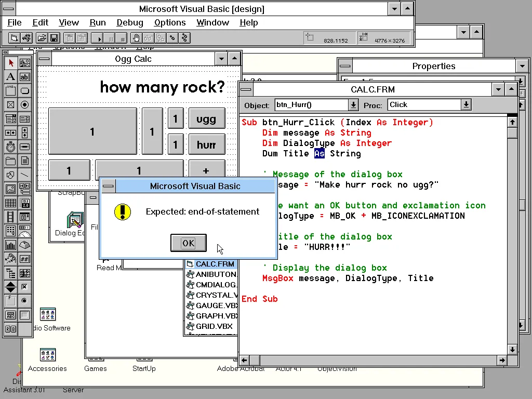532x399 pixels.
Task: Select the Line tool
Action: coord(25,175)
